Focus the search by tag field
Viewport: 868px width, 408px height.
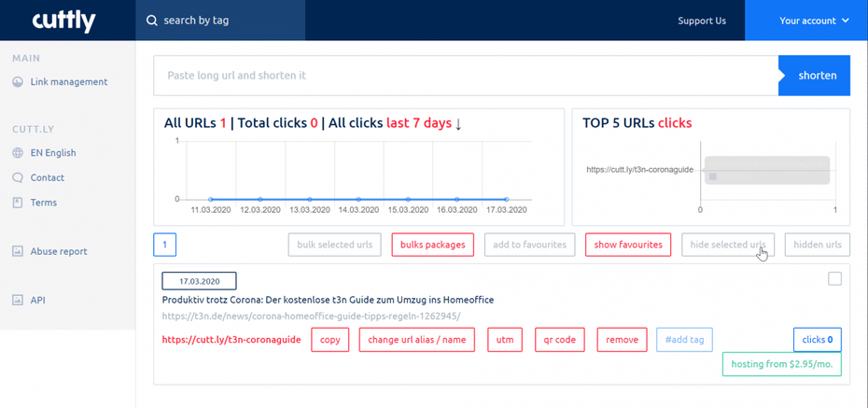point(220,21)
